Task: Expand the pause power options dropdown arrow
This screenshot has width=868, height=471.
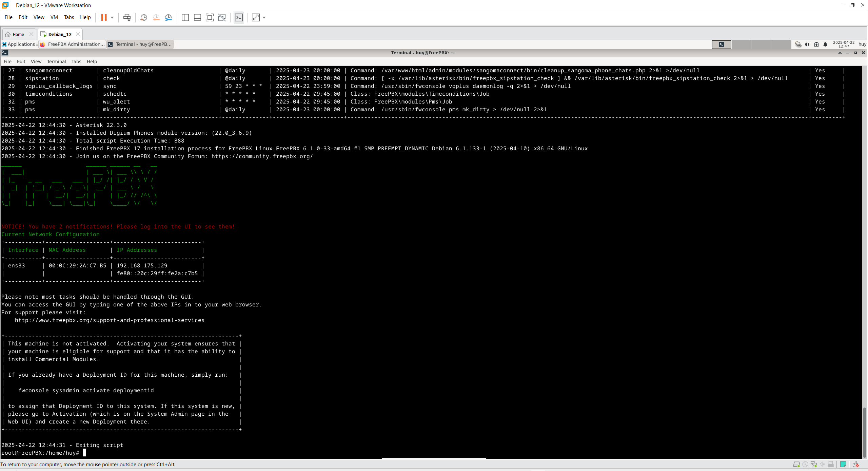Action: [112, 17]
